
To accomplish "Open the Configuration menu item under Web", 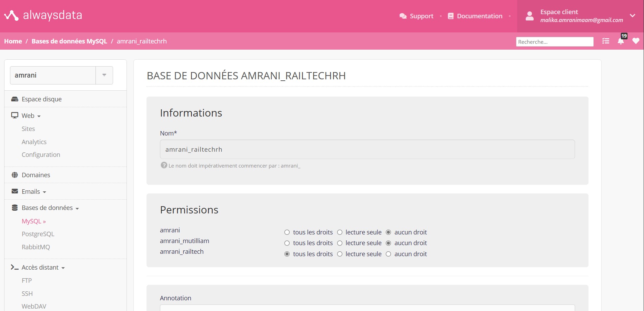I will pos(41,154).
